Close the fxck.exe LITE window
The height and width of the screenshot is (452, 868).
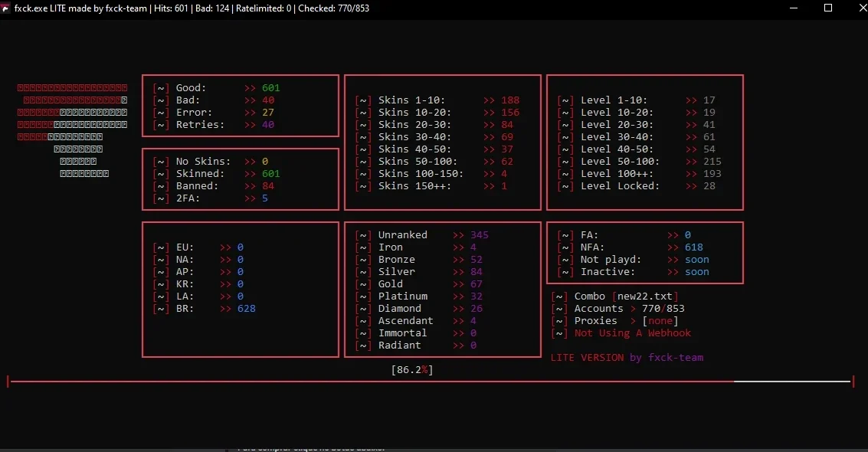pyautogui.click(x=863, y=8)
